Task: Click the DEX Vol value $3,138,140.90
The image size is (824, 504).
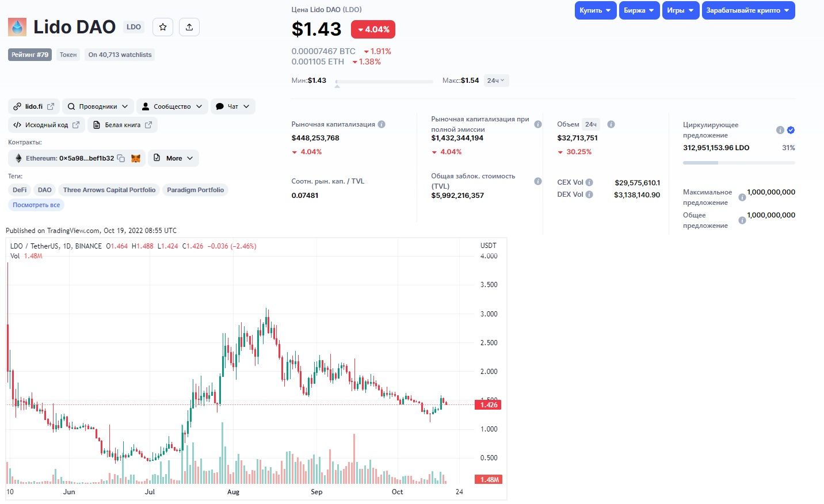Action: pos(637,195)
